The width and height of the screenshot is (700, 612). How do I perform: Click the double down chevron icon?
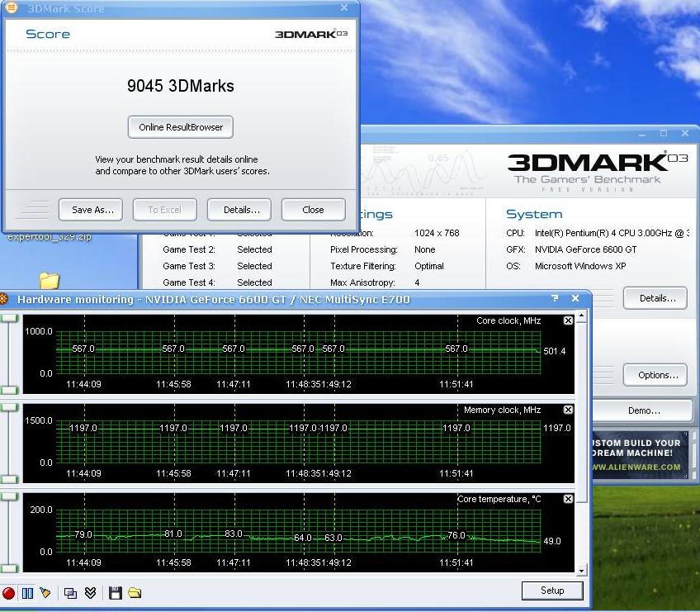tap(91, 593)
